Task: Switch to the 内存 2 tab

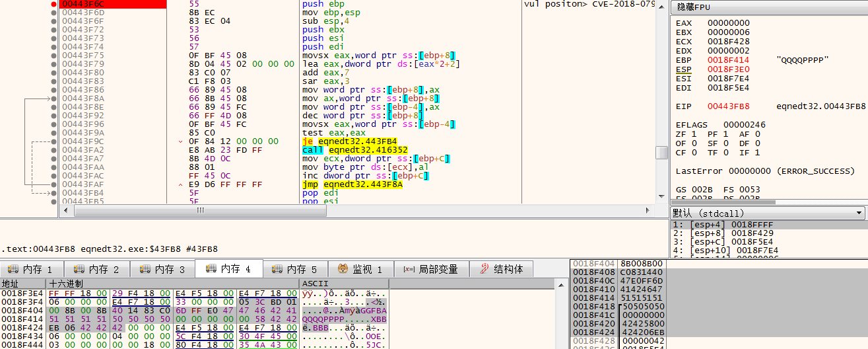Action: 96,269
